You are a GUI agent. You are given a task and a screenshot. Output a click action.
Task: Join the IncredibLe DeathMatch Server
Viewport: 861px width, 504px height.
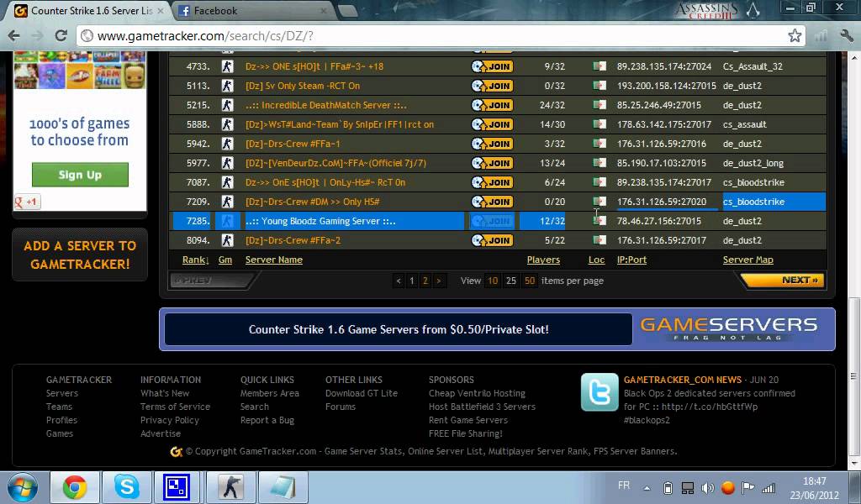492,105
